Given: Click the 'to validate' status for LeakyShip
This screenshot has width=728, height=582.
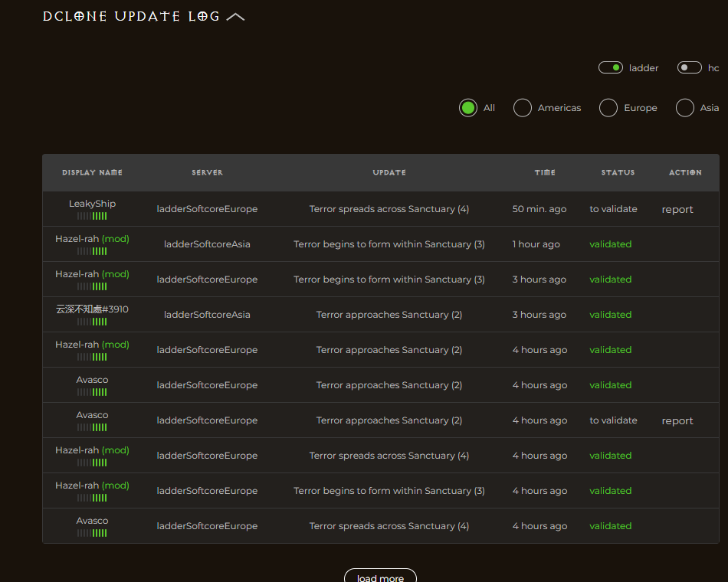Looking at the screenshot, I should (x=613, y=209).
